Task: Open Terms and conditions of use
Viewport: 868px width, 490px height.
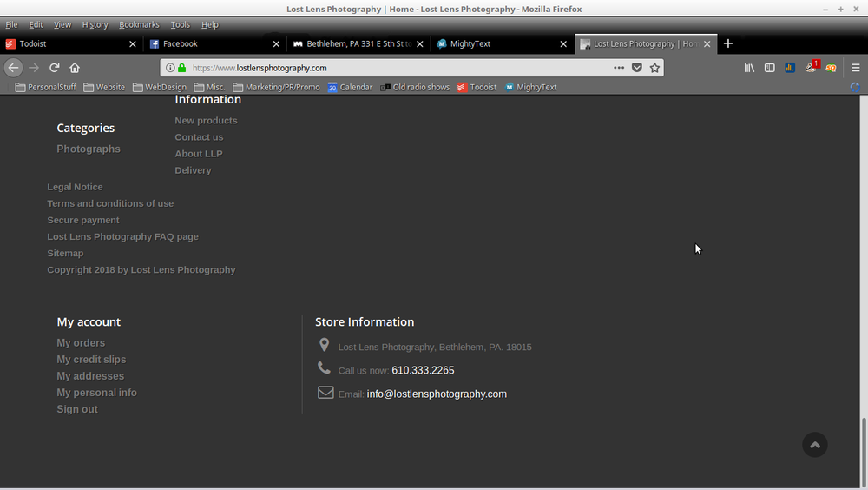Action: pyautogui.click(x=110, y=203)
